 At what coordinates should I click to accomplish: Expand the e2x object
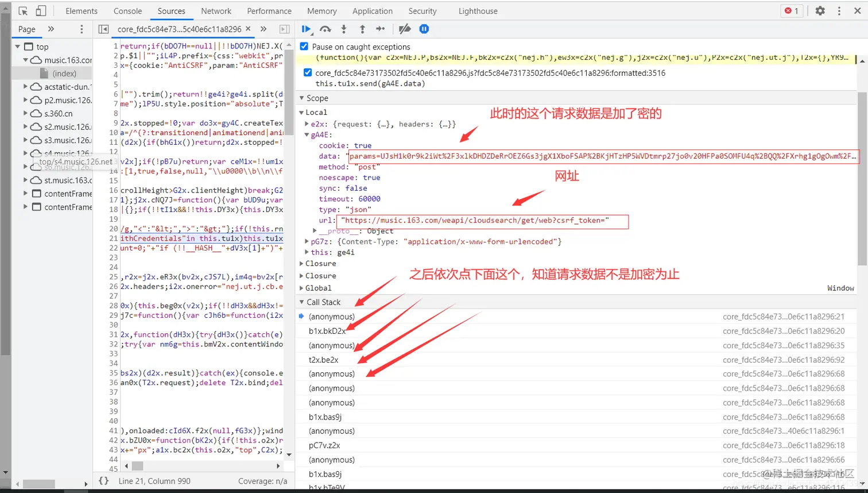click(x=307, y=124)
